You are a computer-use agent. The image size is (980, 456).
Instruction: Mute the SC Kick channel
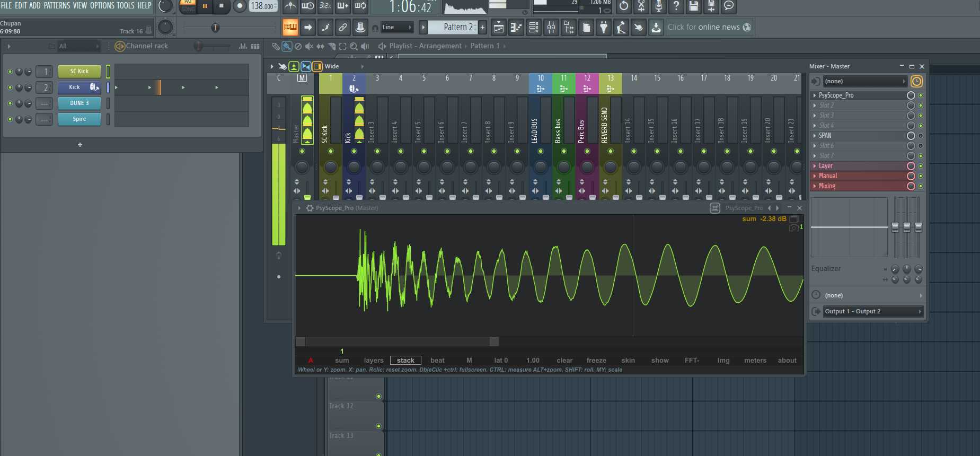pos(10,72)
